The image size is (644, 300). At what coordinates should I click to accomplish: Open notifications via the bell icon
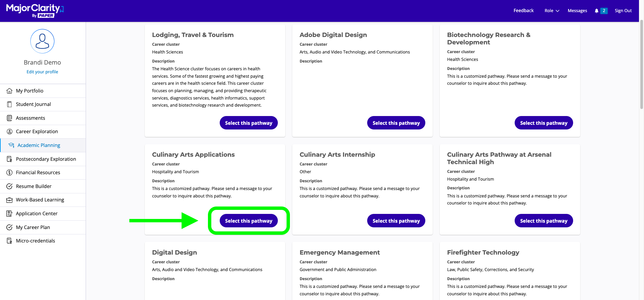(x=597, y=11)
